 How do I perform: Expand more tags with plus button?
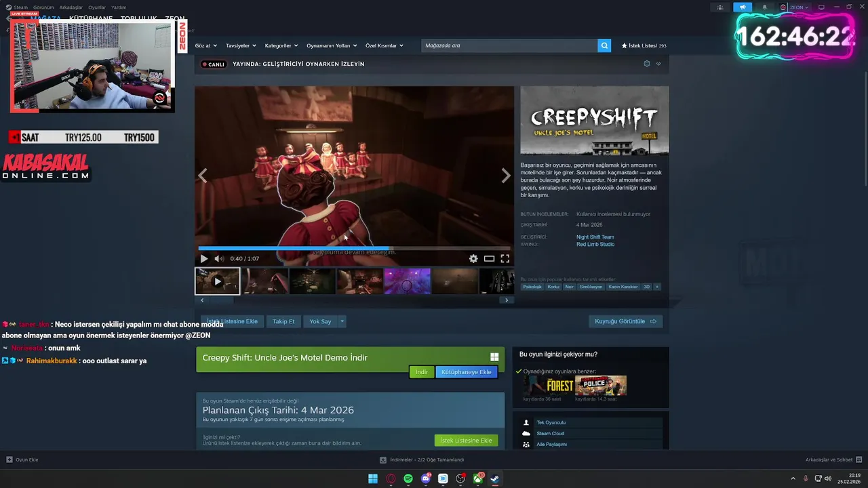(x=656, y=287)
